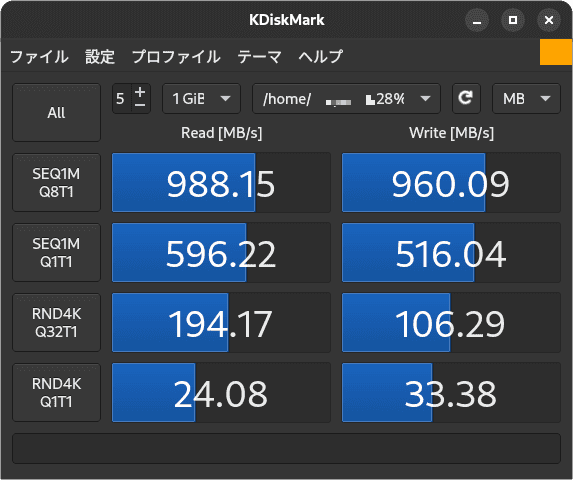Open the ヘルプ menu

tap(320, 57)
